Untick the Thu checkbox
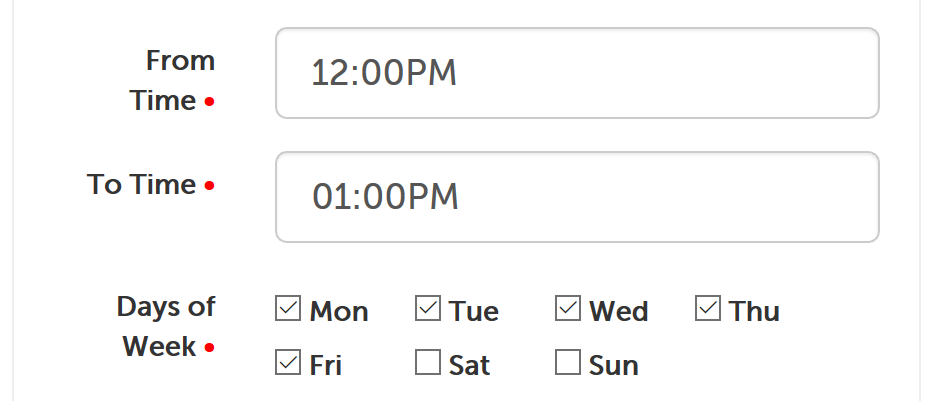 (708, 309)
